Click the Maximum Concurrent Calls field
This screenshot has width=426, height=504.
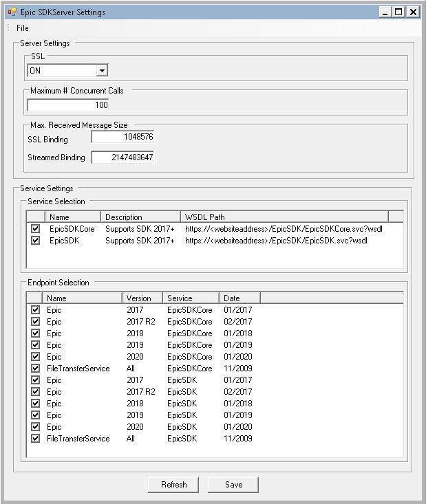click(68, 105)
